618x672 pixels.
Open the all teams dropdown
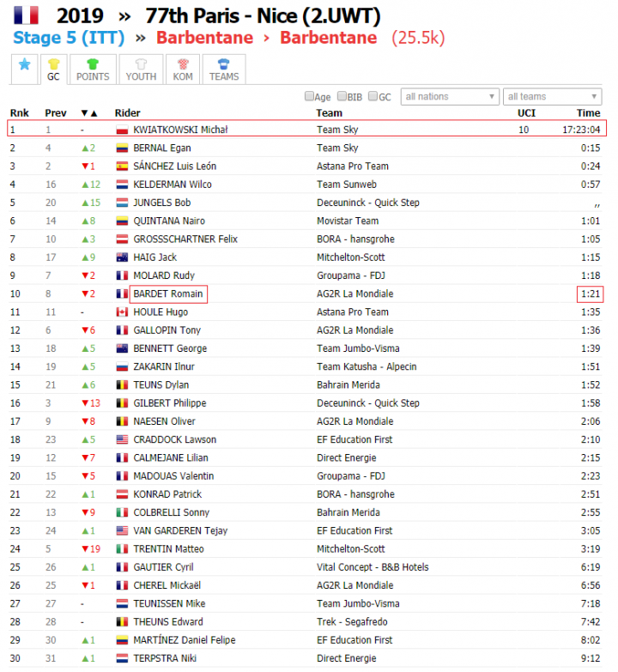point(553,96)
